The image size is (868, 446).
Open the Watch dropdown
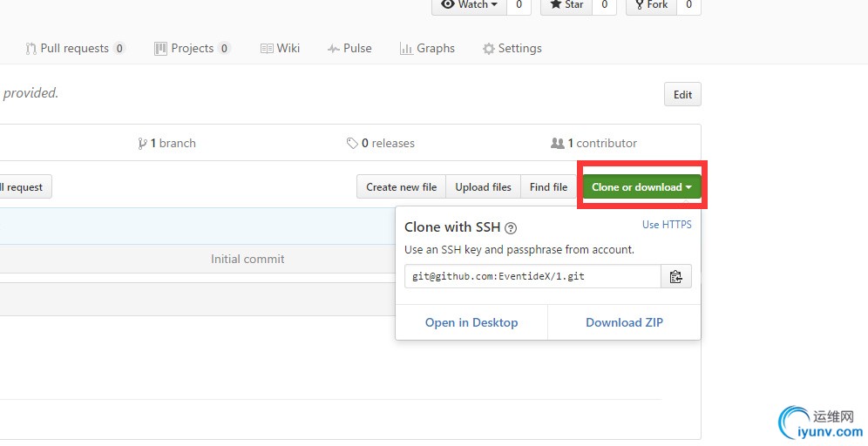[469, 4]
